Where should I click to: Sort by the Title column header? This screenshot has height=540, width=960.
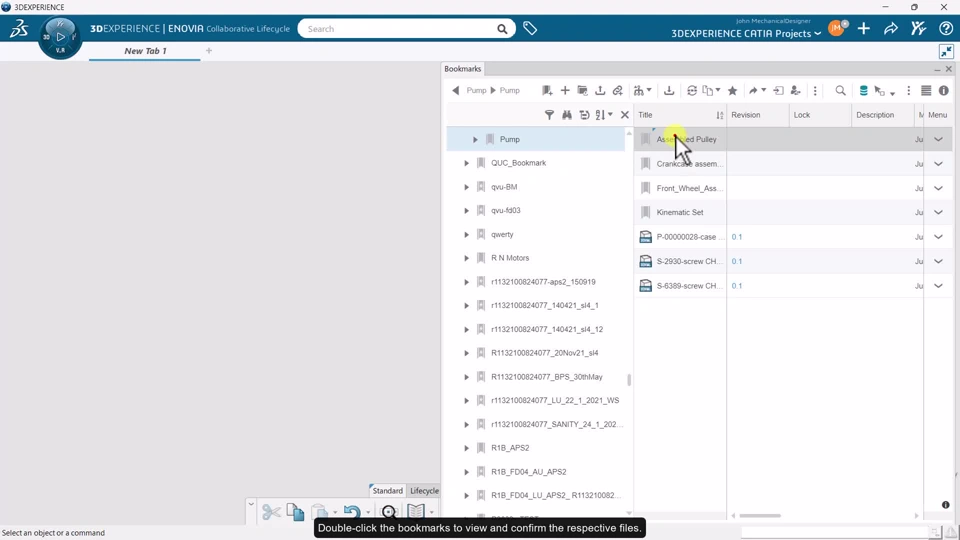tap(645, 115)
